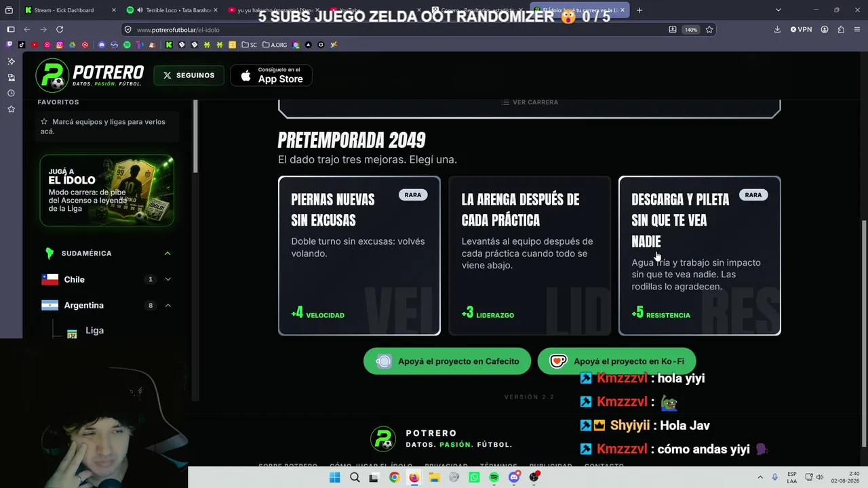Open the browser application menu
This screenshot has height=488, width=868.
(857, 30)
